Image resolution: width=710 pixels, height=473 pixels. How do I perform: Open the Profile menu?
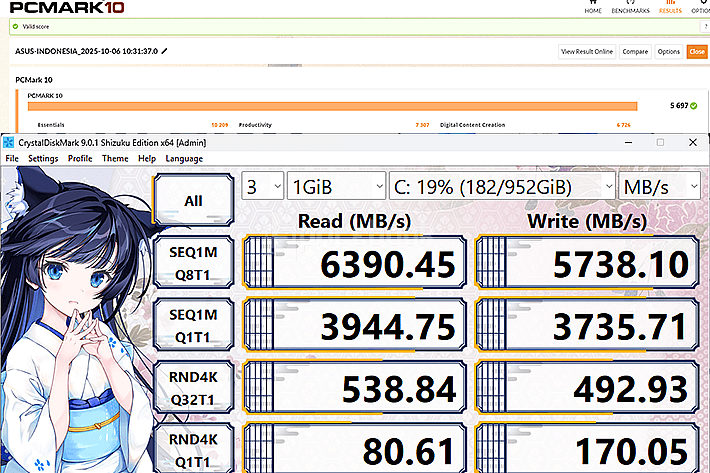80,158
